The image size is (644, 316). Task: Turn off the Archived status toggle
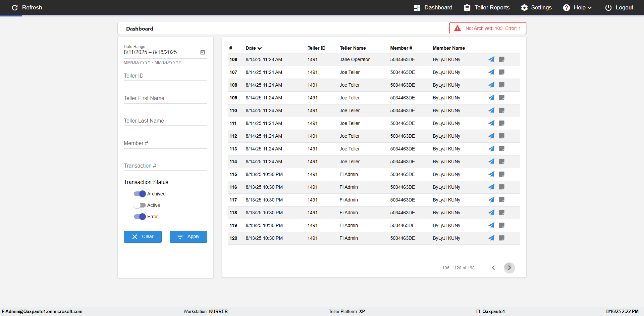pyautogui.click(x=140, y=194)
